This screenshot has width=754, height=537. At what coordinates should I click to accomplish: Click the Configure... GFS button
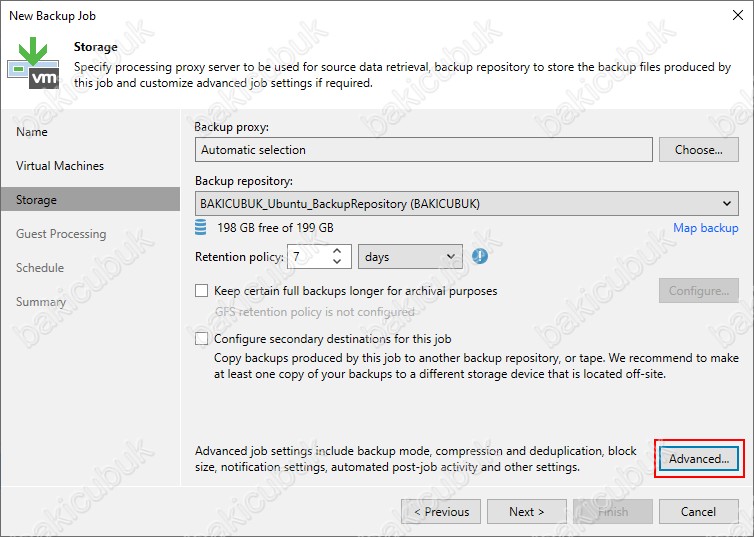click(699, 291)
